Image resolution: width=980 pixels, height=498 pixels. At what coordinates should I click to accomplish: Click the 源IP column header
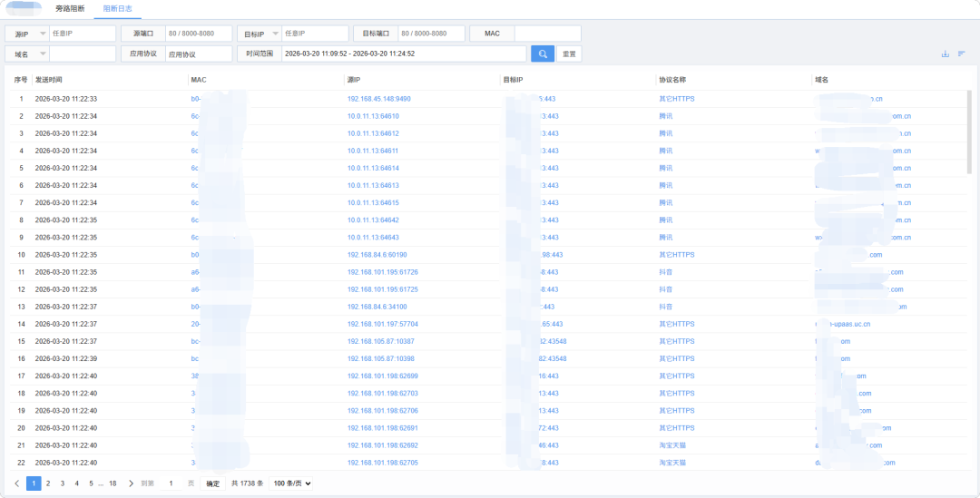[355, 80]
